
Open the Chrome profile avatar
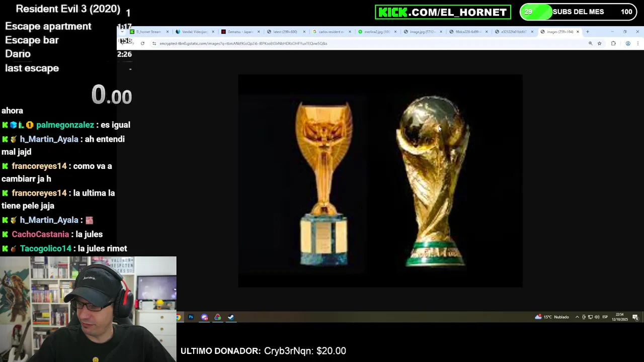pyautogui.click(x=628, y=43)
